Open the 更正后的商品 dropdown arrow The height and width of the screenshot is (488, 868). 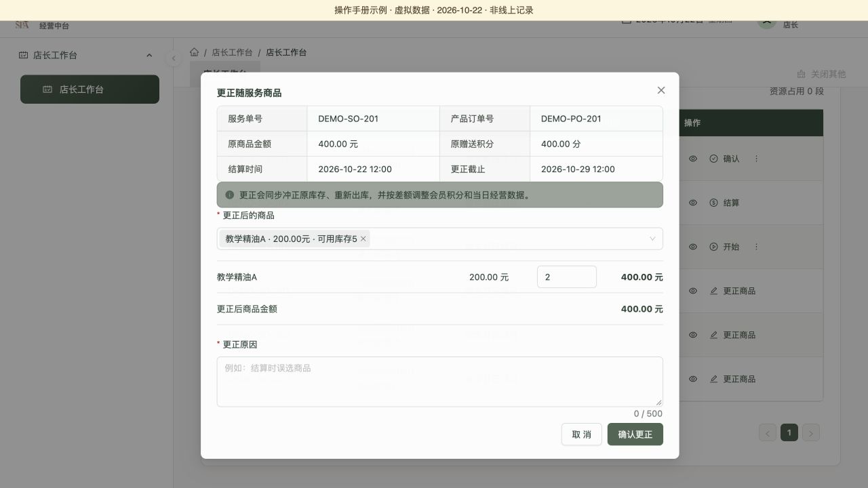[x=652, y=239]
